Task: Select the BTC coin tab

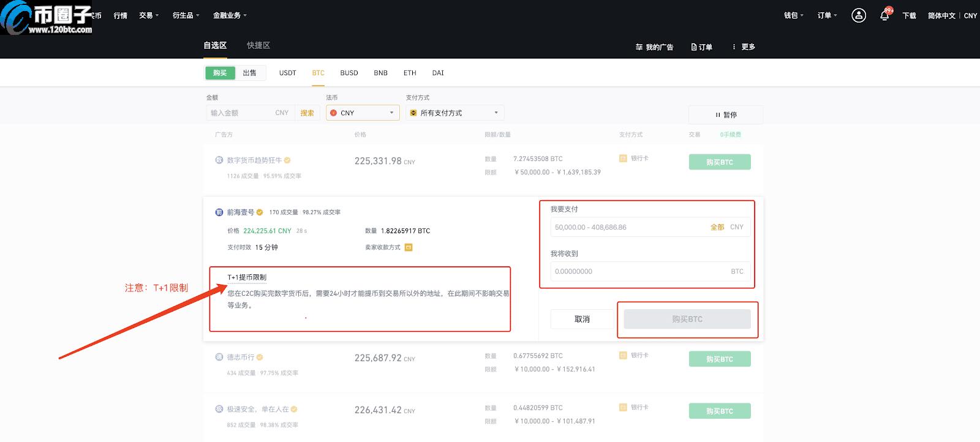Action: coord(318,73)
